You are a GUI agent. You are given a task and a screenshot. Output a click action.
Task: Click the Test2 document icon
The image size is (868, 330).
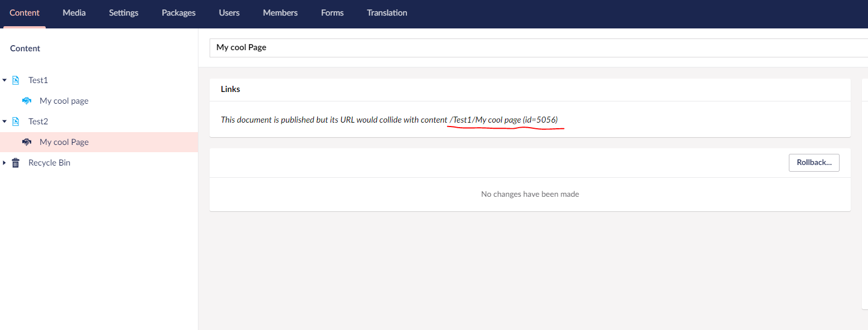[16, 122]
